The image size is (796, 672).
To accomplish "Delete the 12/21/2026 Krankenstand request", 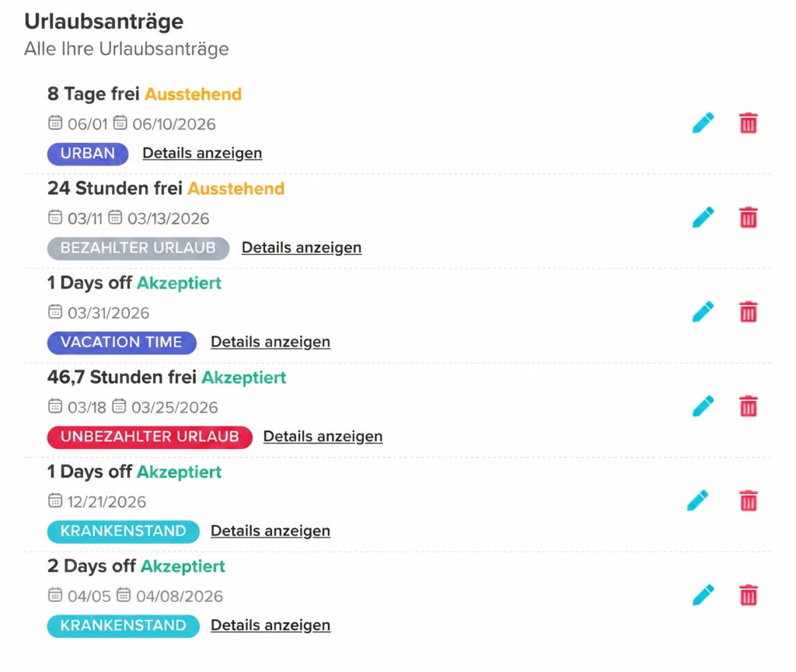I will pos(748,501).
